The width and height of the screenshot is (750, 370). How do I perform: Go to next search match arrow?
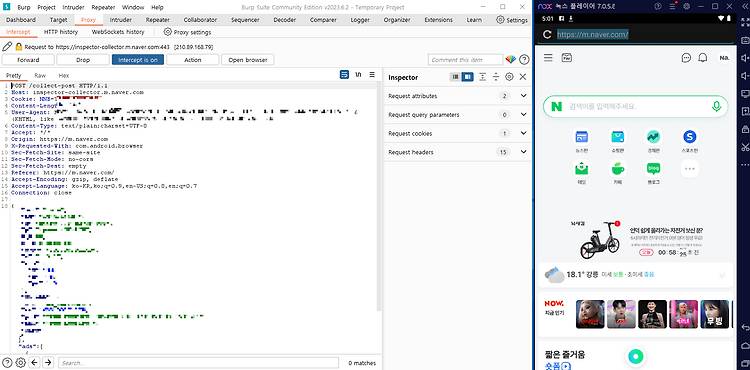[x=48, y=362]
